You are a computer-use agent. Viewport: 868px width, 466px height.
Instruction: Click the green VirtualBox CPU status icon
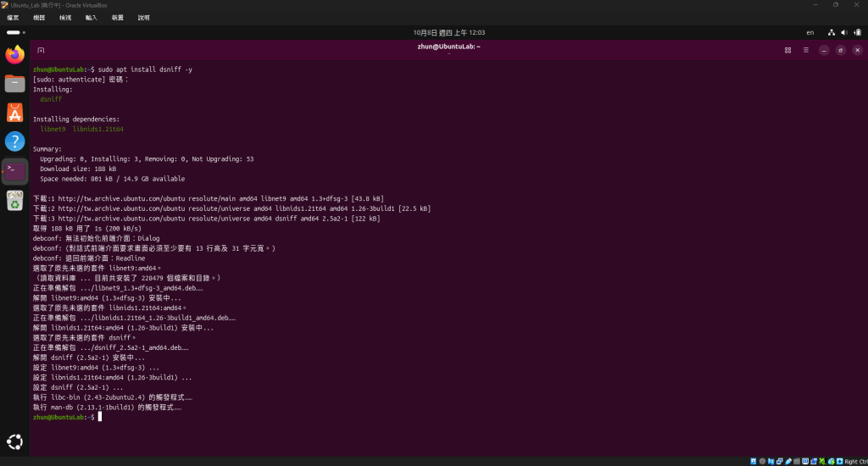pyautogui.click(x=822, y=461)
